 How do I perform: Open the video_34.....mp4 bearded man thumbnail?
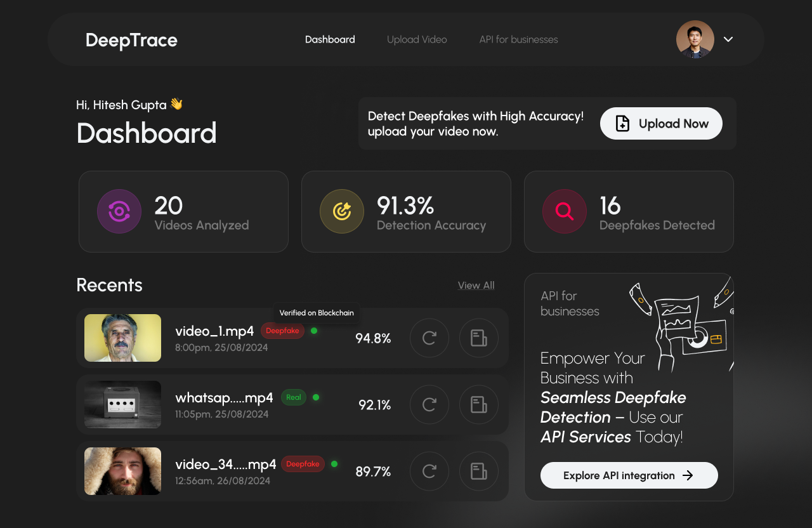pyautogui.click(x=122, y=471)
